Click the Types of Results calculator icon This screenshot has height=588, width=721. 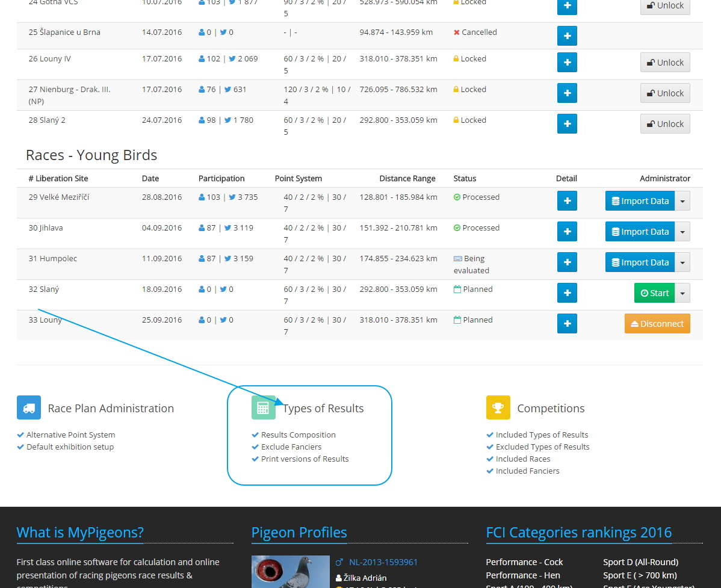point(263,407)
